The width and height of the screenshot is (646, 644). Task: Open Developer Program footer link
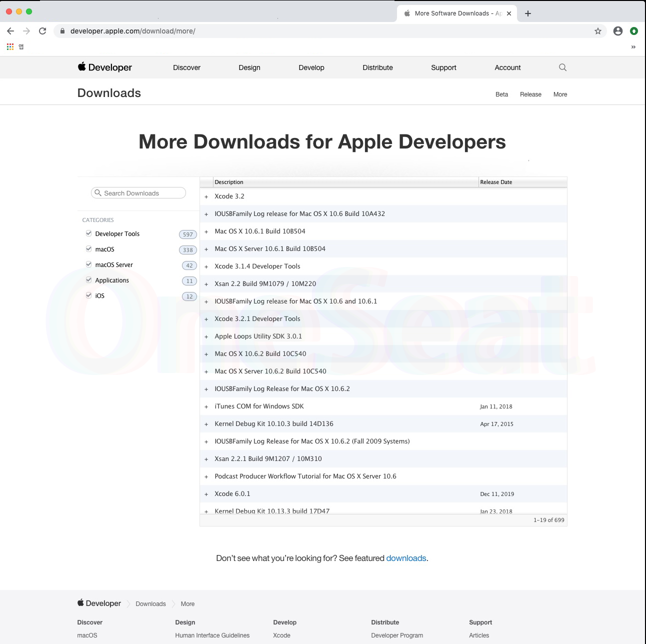click(x=397, y=635)
